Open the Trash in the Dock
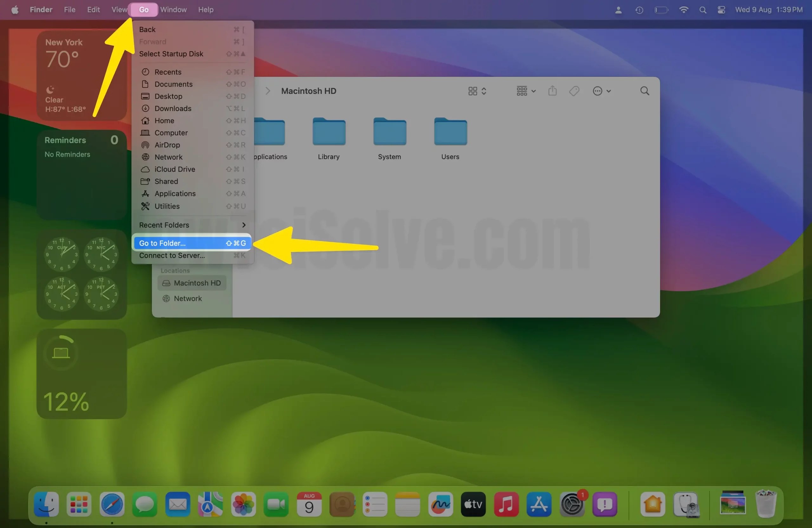The height and width of the screenshot is (528, 812). click(766, 504)
